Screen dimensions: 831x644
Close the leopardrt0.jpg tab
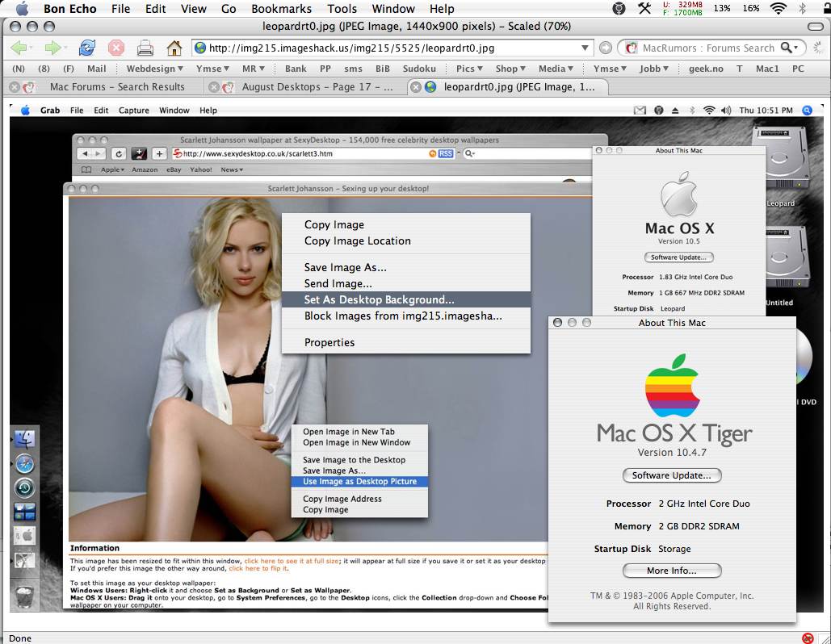(416, 87)
